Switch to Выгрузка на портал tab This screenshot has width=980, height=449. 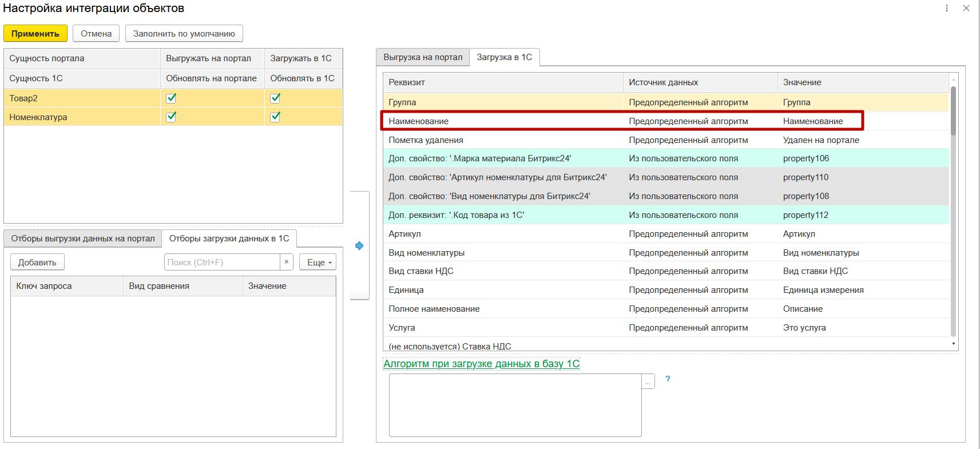(423, 57)
